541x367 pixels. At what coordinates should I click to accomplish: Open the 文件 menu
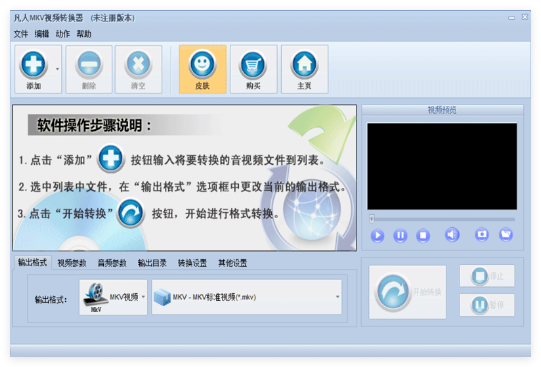(x=21, y=34)
